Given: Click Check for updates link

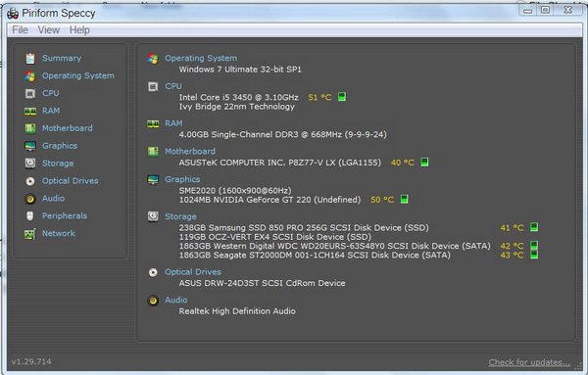Looking at the screenshot, I should point(529,362).
